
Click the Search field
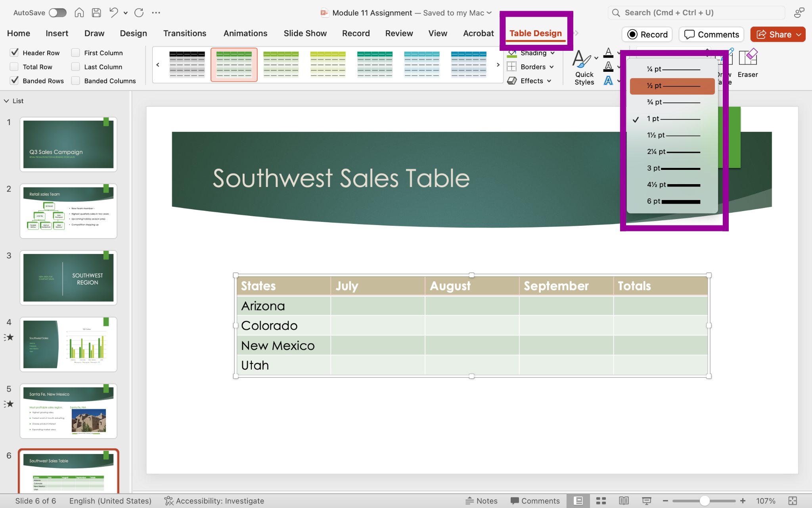click(697, 13)
